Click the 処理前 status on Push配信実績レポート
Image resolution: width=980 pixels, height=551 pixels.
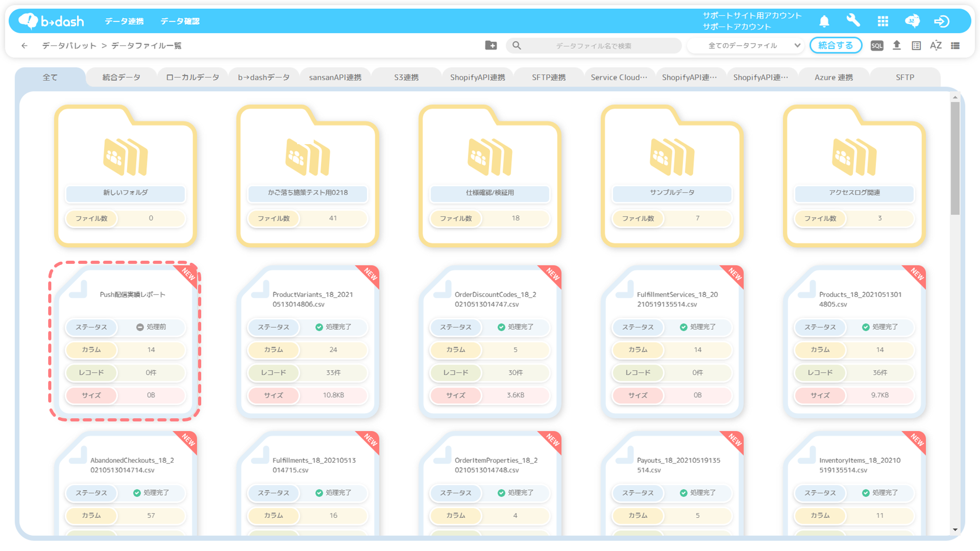151,327
